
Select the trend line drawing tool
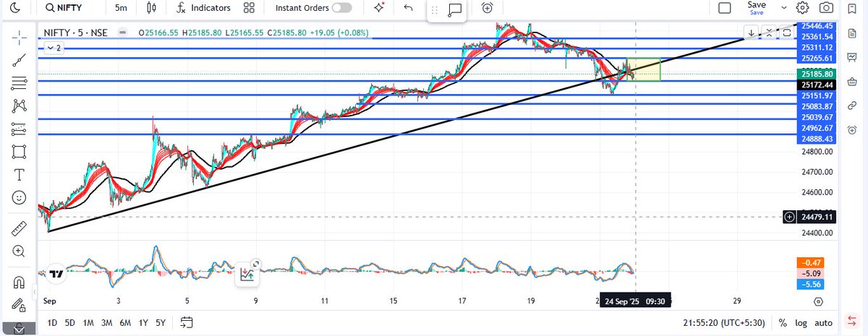(x=19, y=61)
